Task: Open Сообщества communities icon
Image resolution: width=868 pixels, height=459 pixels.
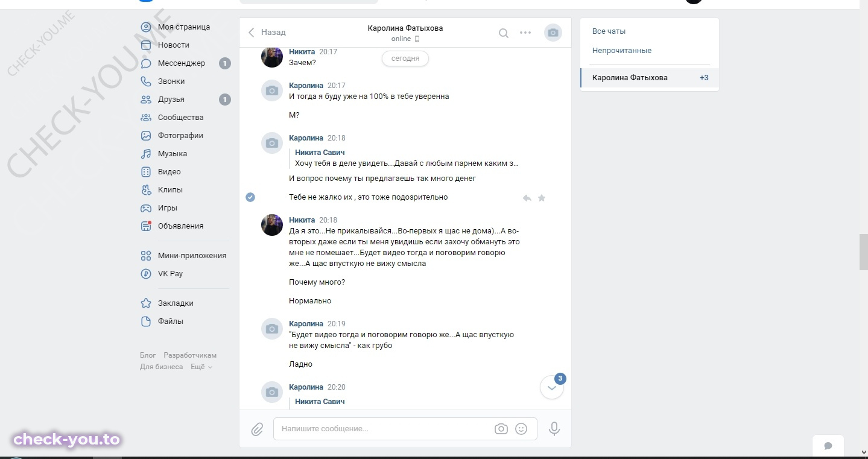Action: 146,118
